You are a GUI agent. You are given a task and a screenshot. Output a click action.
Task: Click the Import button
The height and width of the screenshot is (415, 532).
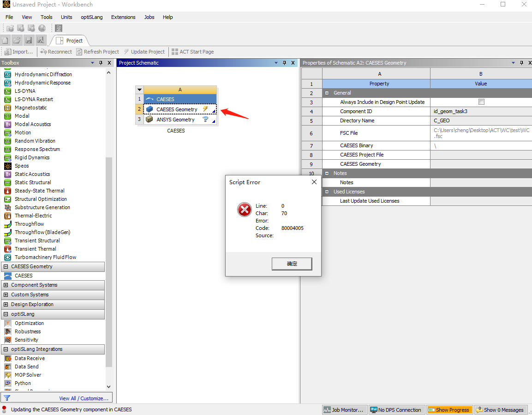18,52
